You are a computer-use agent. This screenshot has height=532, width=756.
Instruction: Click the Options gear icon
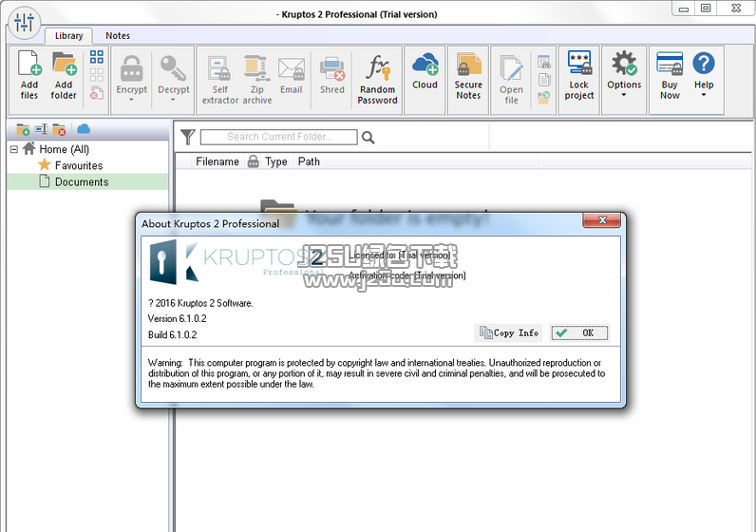click(x=624, y=64)
